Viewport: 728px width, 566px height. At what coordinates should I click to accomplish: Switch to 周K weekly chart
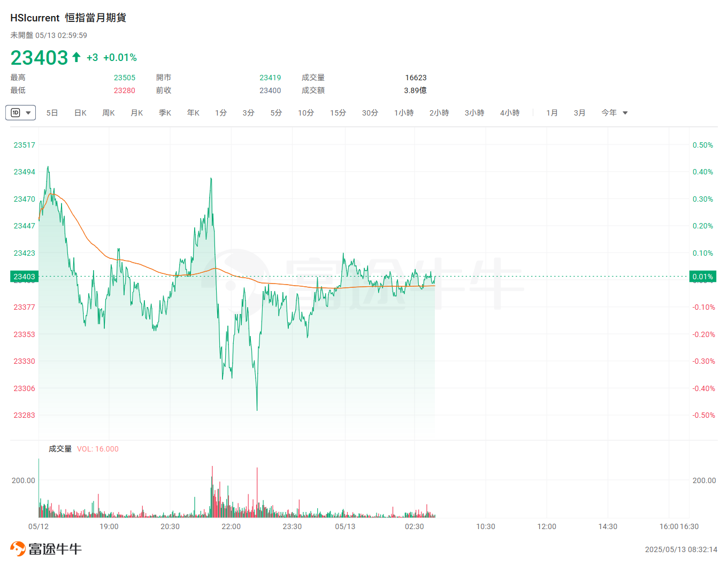pyautogui.click(x=109, y=113)
